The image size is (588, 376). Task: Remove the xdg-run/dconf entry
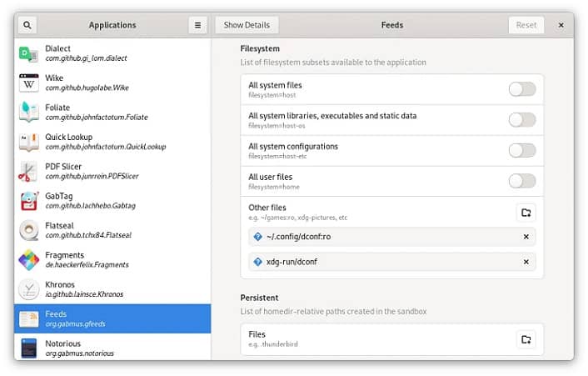[526, 262]
